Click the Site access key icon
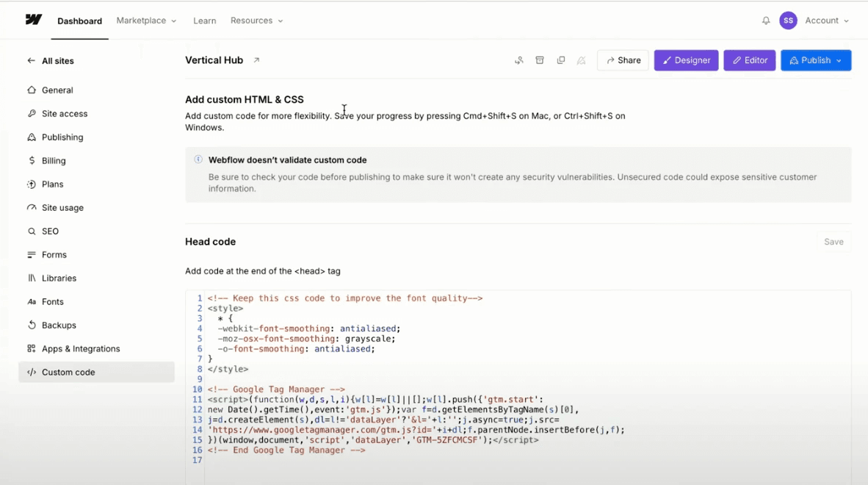 pos(32,113)
